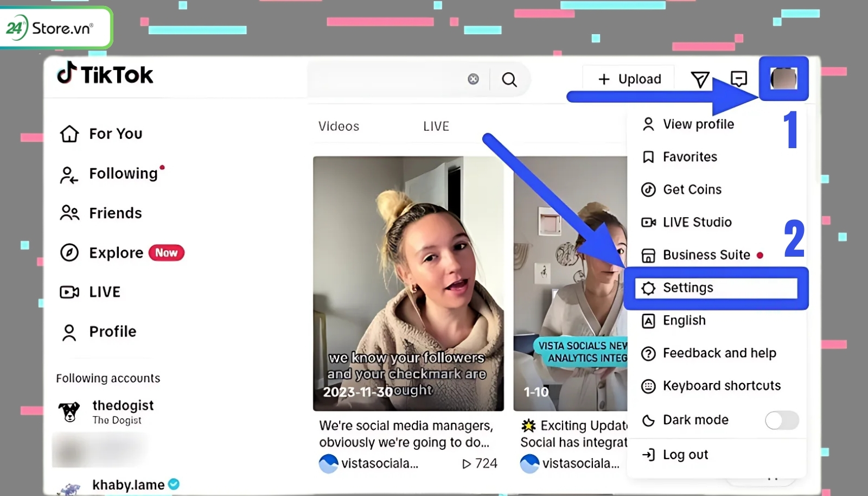Viewport: 868px width, 496px height.
Task: Open Settings from the profile menu
Action: 716,288
